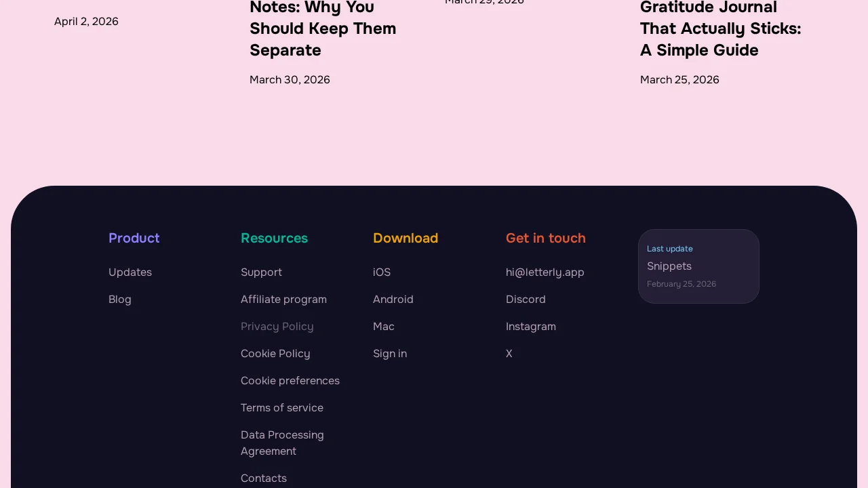
Task: View the Affiliate program
Action: [x=283, y=299]
